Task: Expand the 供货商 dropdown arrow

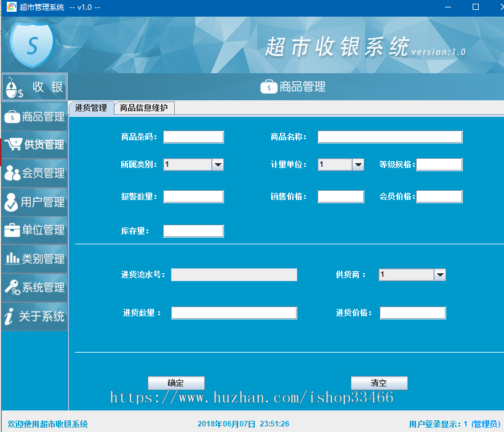Action: [440, 275]
